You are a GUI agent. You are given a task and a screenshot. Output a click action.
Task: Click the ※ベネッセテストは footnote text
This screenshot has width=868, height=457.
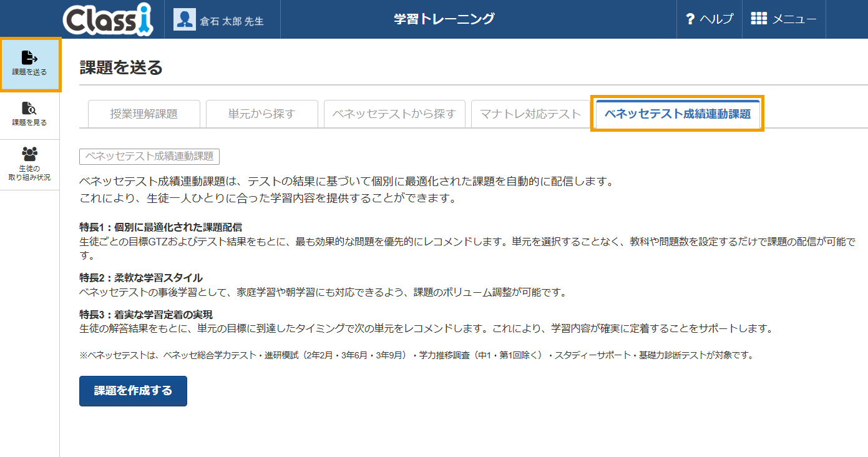tap(417, 355)
